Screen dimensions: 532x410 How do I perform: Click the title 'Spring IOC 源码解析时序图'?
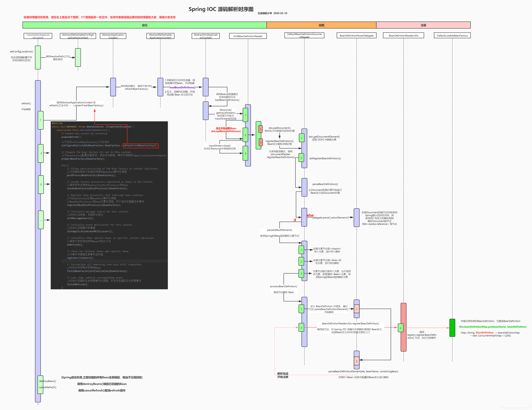pos(221,9)
